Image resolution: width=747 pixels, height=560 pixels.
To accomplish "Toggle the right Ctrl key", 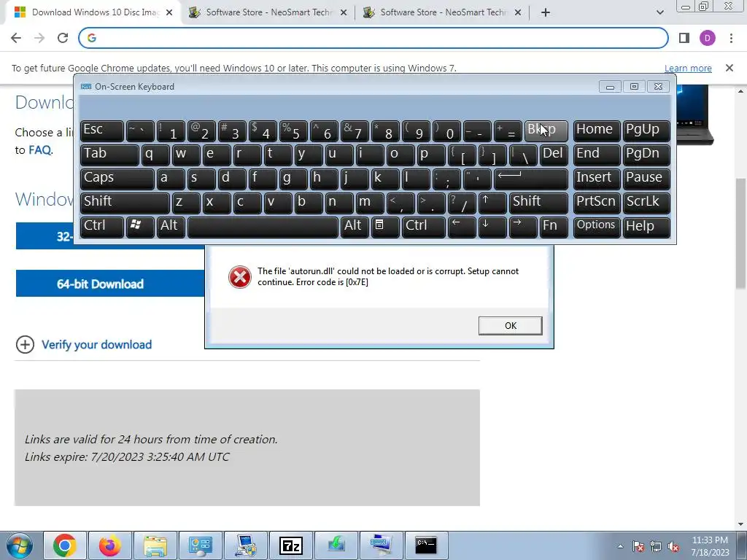I will point(424,226).
